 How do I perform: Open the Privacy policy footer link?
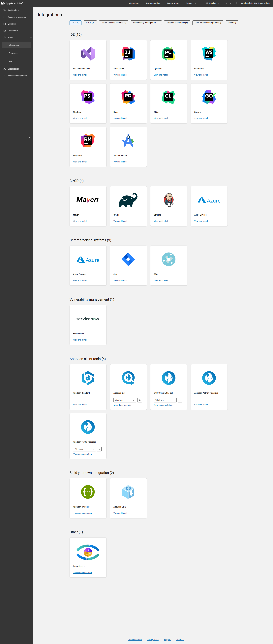click(153, 639)
